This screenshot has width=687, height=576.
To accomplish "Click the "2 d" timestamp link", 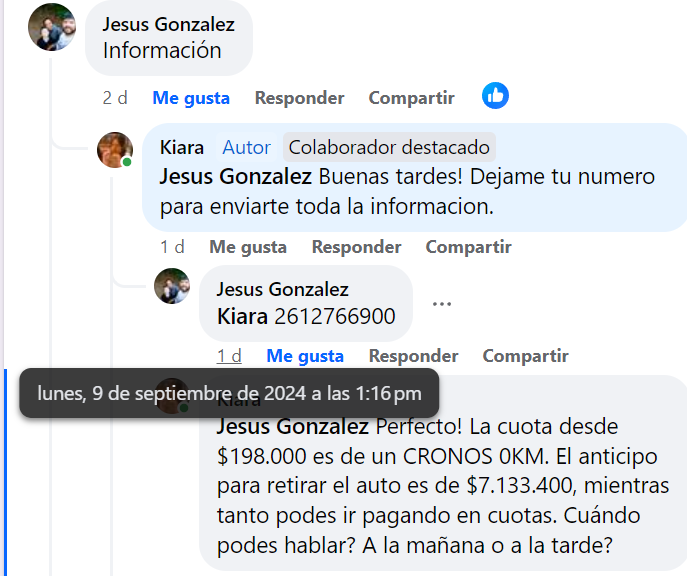I will tap(115, 98).
